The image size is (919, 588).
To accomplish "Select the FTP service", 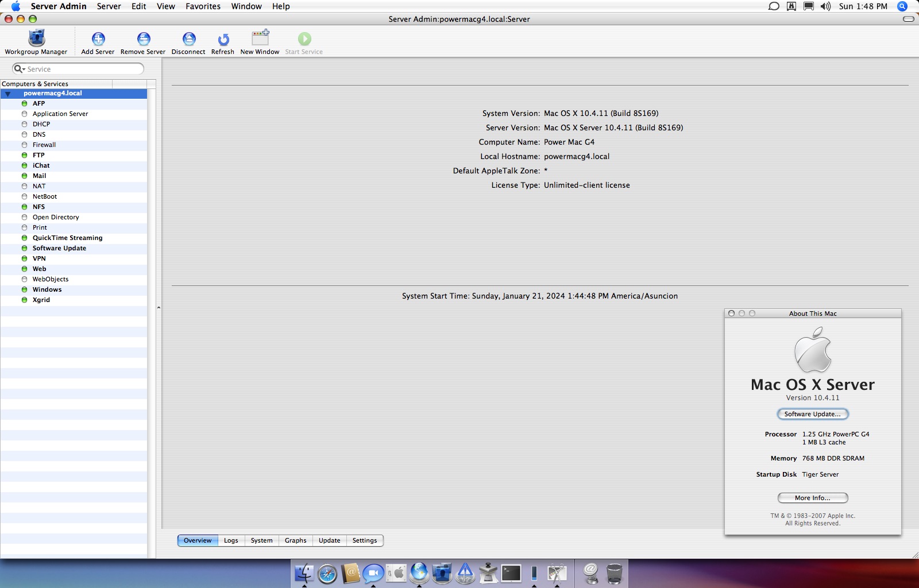I will click(x=74, y=155).
